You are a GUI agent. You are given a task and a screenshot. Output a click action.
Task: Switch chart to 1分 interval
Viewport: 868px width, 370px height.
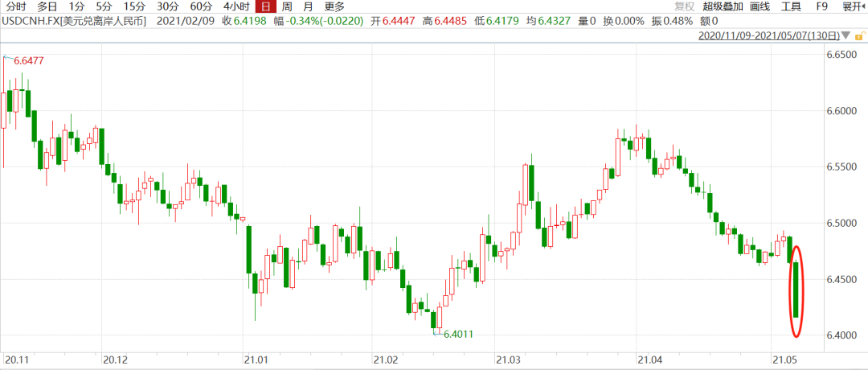(x=76, y=6)
